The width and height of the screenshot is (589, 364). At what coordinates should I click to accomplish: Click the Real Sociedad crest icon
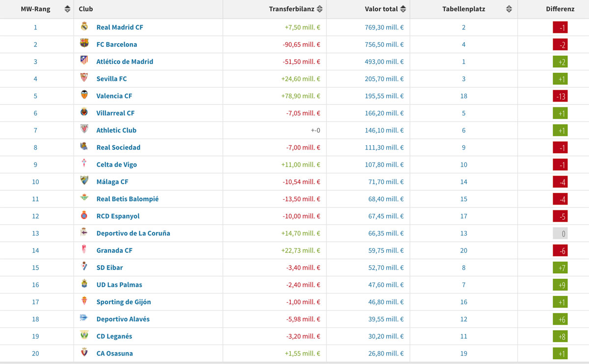[84, 147]
